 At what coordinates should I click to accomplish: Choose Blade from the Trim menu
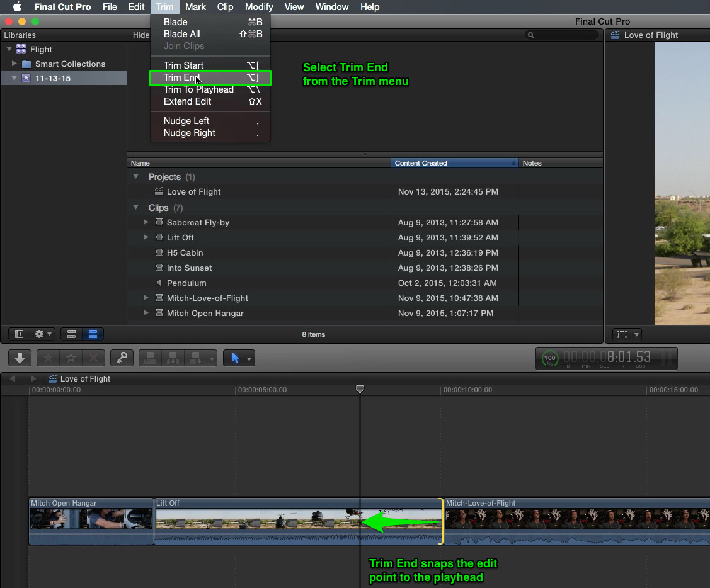pos(210,22)
